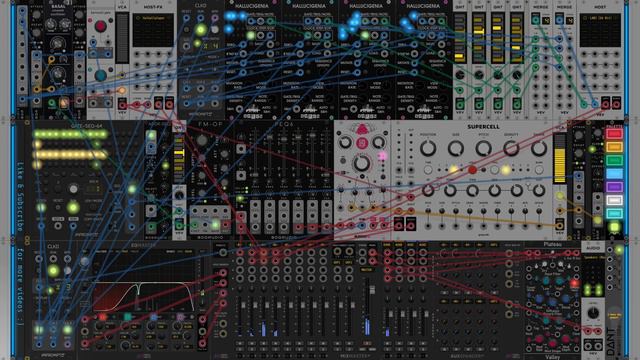This screenshot has width=640, height=360.
Task: Click the Supercell TIME button
Action: (427, 169)
